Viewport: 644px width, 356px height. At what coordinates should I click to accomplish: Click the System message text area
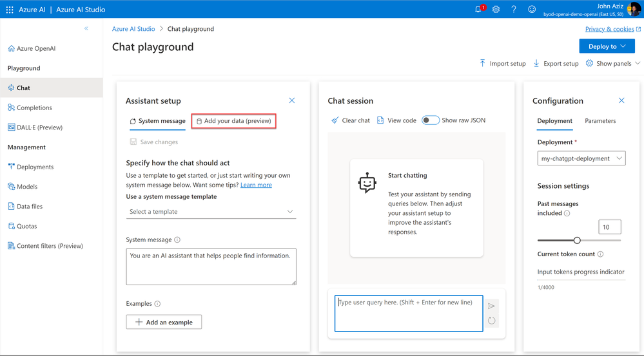click(x=211, y=267)
